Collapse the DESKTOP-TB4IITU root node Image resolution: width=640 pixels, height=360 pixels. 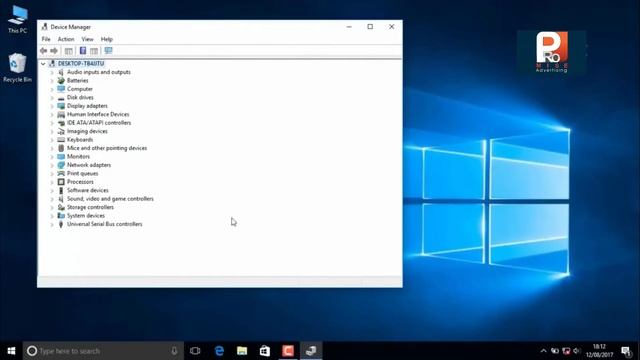coord(43,64)
